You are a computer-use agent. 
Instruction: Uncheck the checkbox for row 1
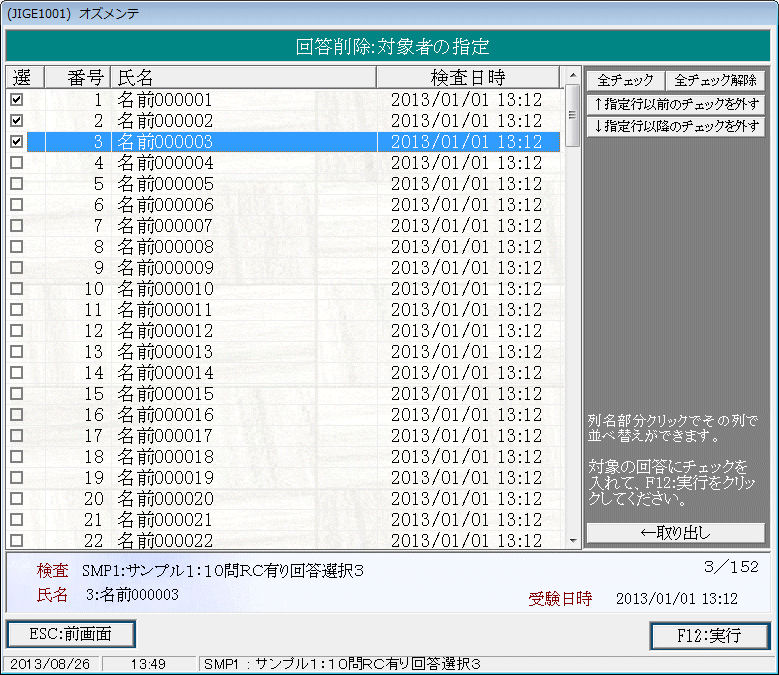tap(16, 100)
